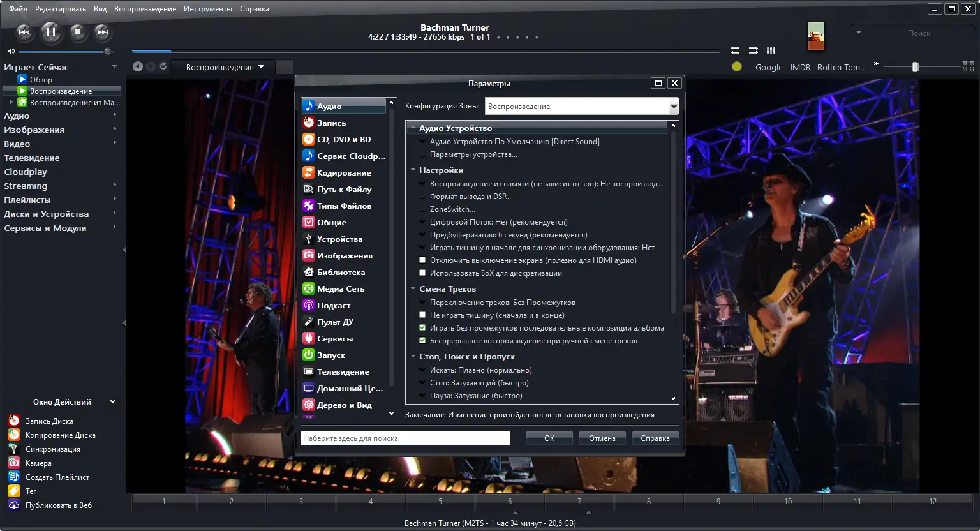980x531 pixels.
Task: Collapse the Стоп, Поиск и Пропуск section
Action: [413, 357]
